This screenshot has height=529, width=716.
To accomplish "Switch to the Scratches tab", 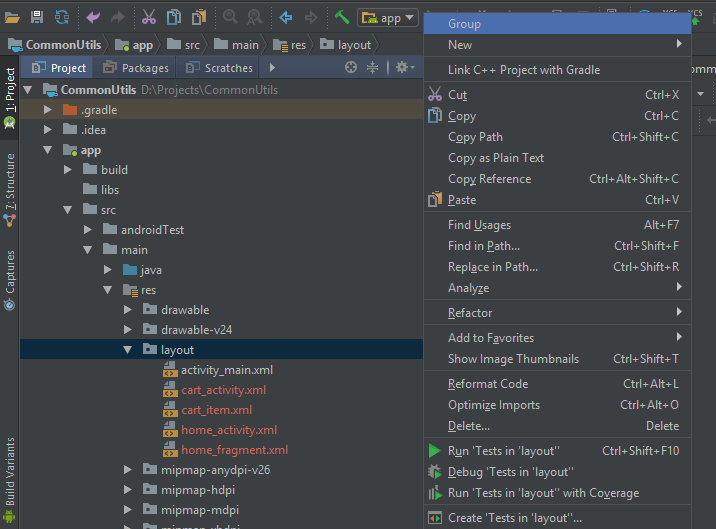I will pos(219,68).
